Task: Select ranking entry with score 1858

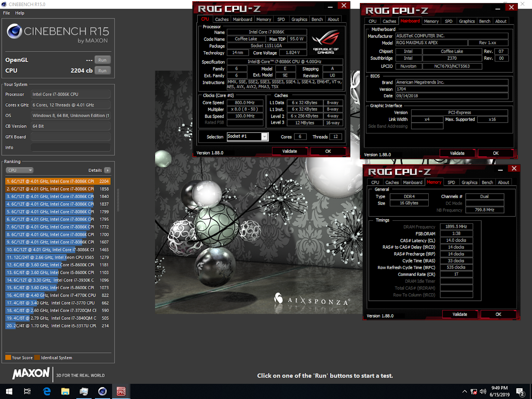Action: 58,189
